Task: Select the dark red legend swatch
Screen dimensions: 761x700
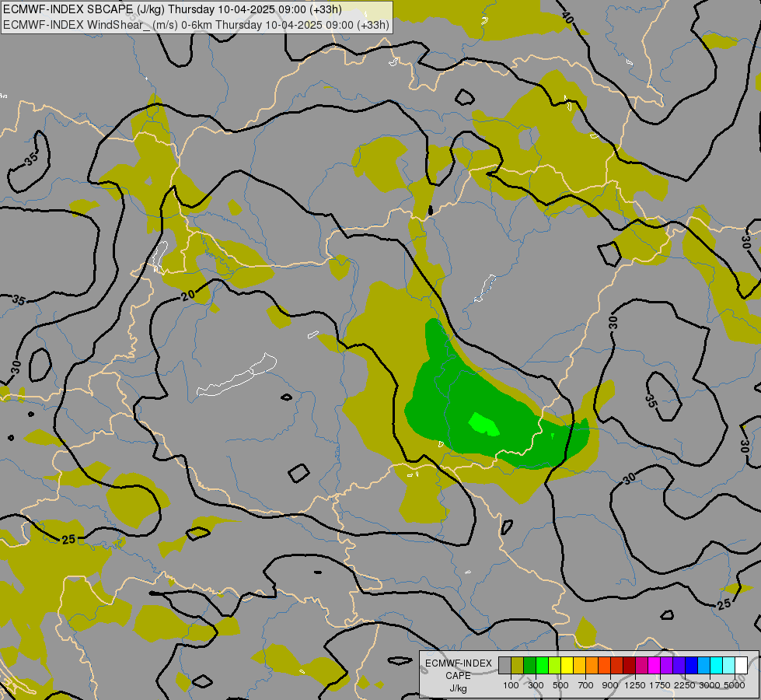Action: pyautogui.click(x=629, y=665)
